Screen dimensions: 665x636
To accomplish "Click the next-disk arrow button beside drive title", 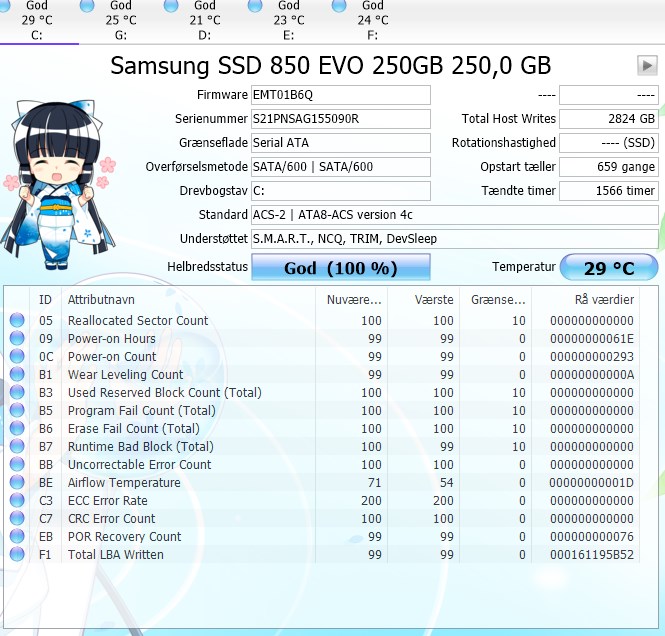I will point(647,66).
